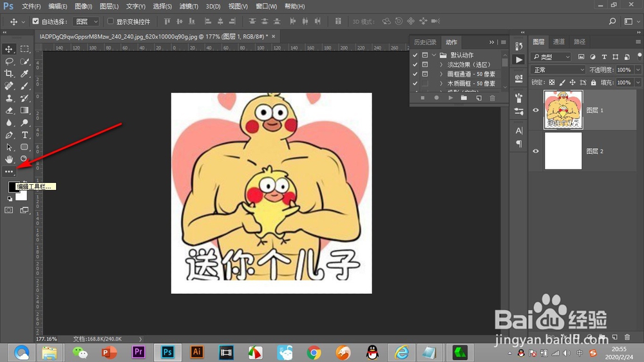This screenshot has height=362, width=644.
Task: Select the History Brush tool
Action: point(24,98)
